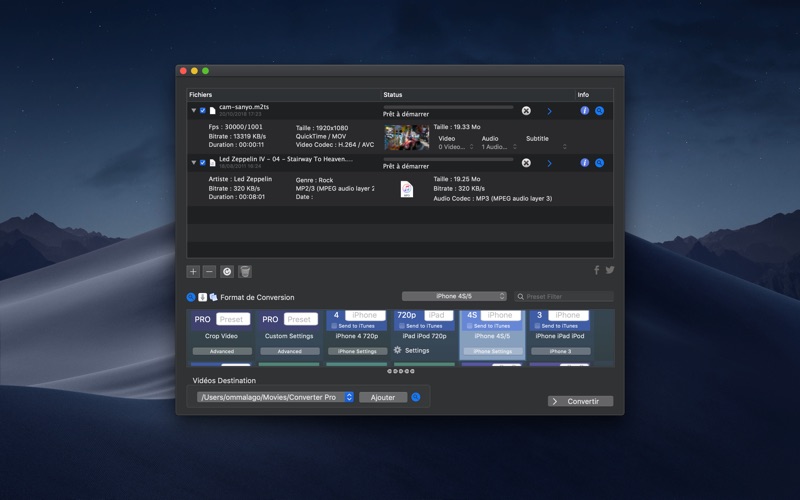800x500 pixels.
Task: Click the 'Video Codec : H.264 / AVC' text
Action: click(335, 145)
